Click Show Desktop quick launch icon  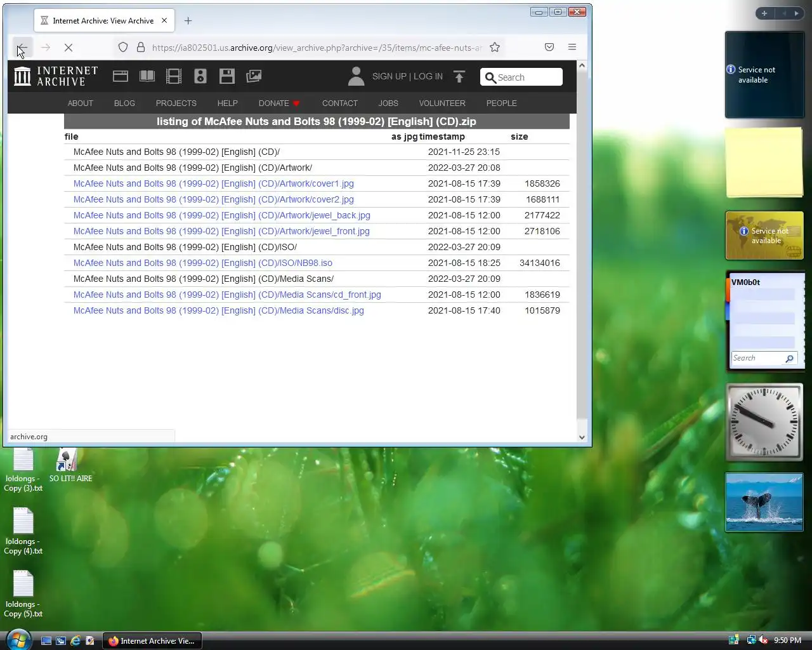(46, 641)
